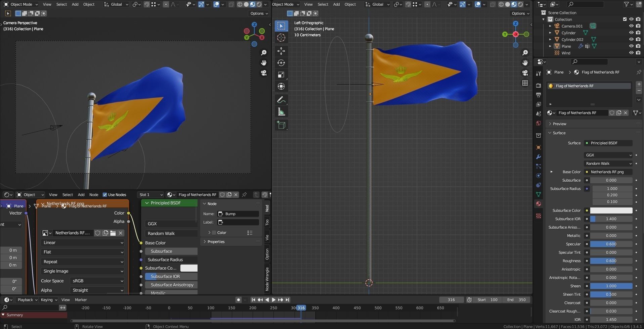Open Object Mode dropdown in left viewport
This screenshot has width=644, height=329.
21,4
